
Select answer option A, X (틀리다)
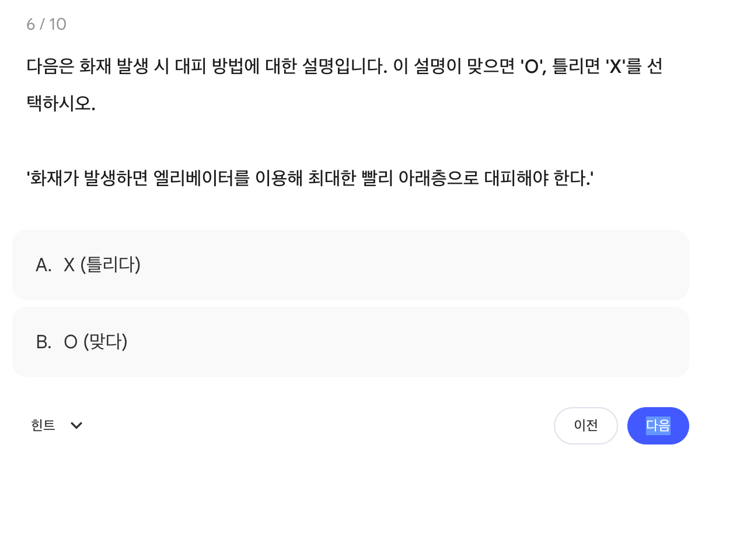point(350,265)
